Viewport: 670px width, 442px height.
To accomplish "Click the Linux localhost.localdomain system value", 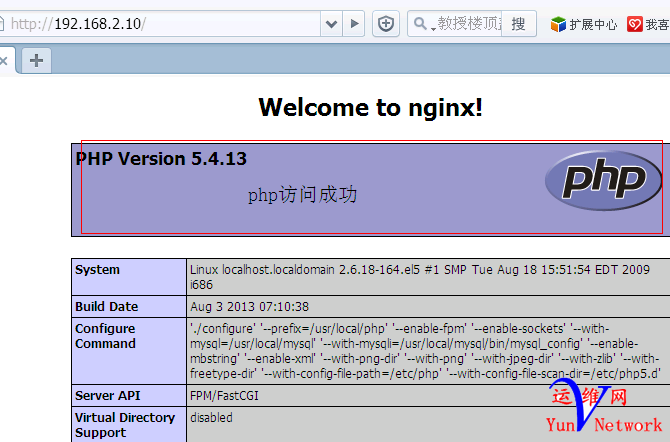I will pyautogui.click(x=420, y=277).
